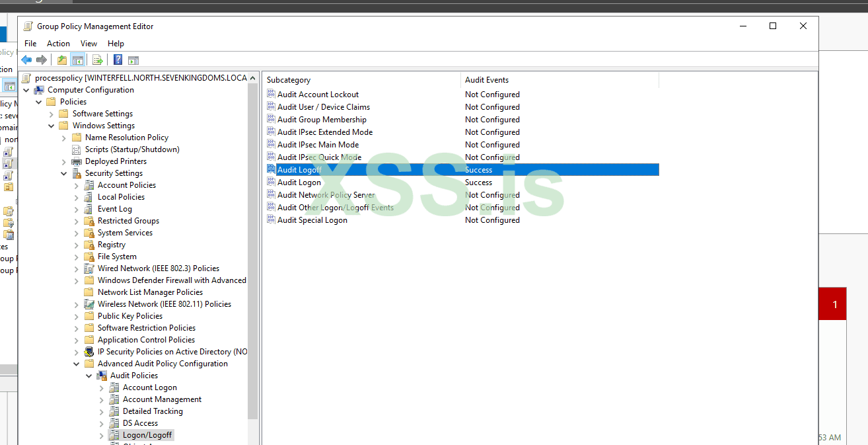This screenshot has width=868, height=445.
Task: Click the tree pane vertical scrollbar thumb
Action: click(253, 251)
